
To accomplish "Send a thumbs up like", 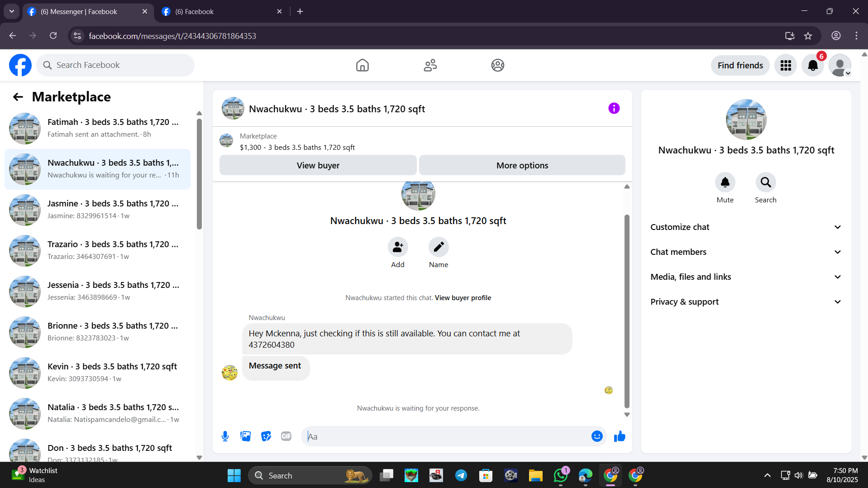I will pos(620,436).
